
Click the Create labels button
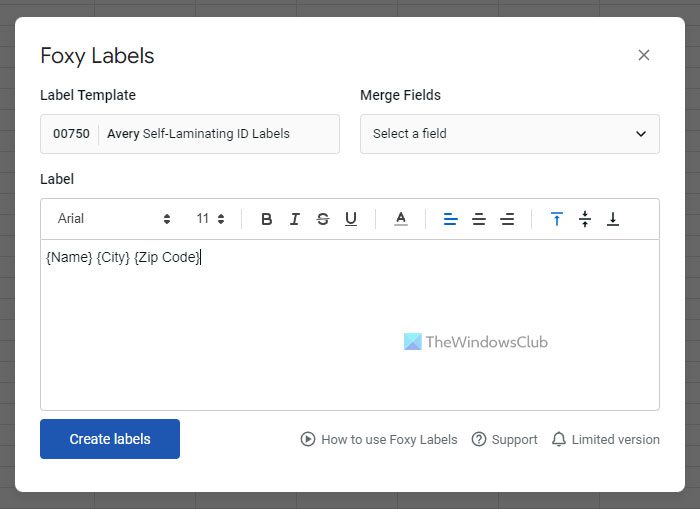pos(110,439)
